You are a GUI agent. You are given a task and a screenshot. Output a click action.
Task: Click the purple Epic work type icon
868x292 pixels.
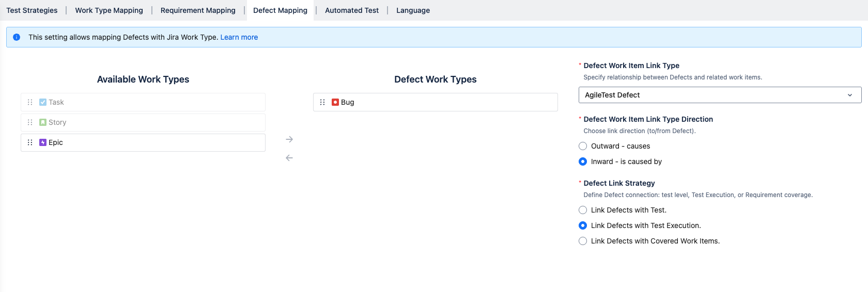point(43,142)
